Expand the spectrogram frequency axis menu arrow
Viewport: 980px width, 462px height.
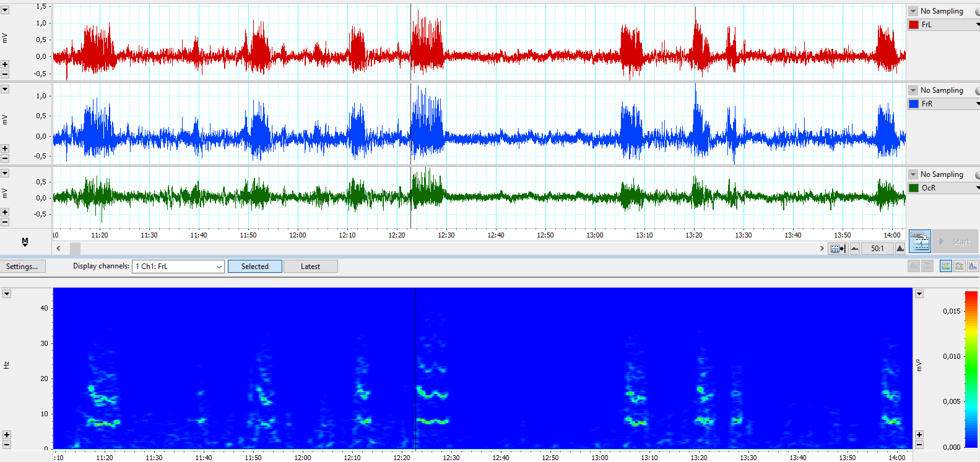pyautogui.click(x=7, y=294)
